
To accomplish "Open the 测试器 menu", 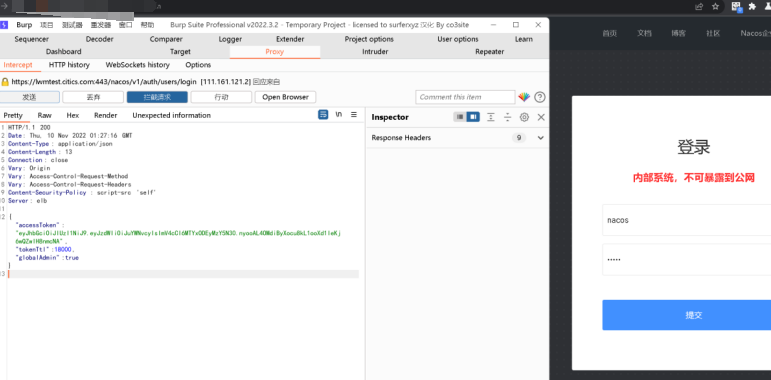I will [72, 25].
